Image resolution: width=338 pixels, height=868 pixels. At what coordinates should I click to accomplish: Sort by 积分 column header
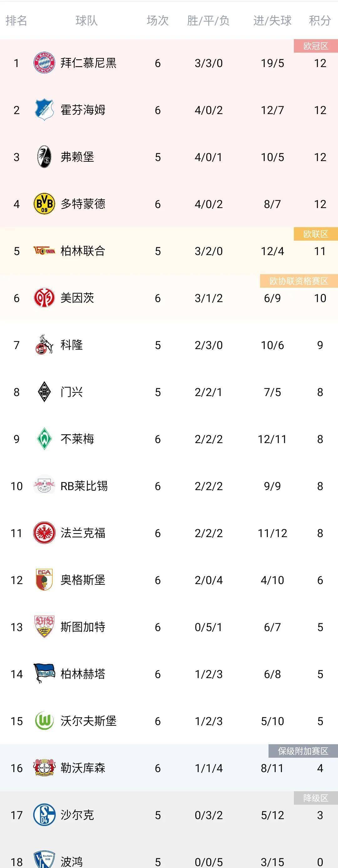point(320,21)
